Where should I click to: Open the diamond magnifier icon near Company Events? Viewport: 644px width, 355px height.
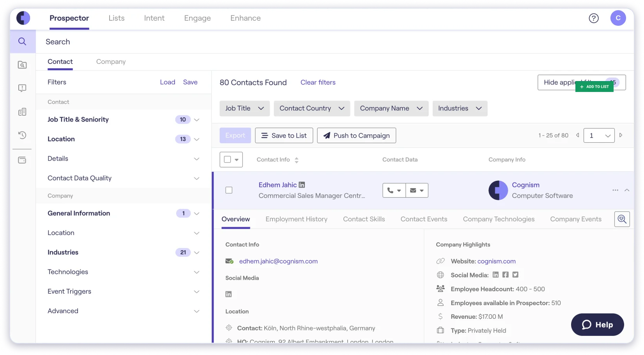622,219
